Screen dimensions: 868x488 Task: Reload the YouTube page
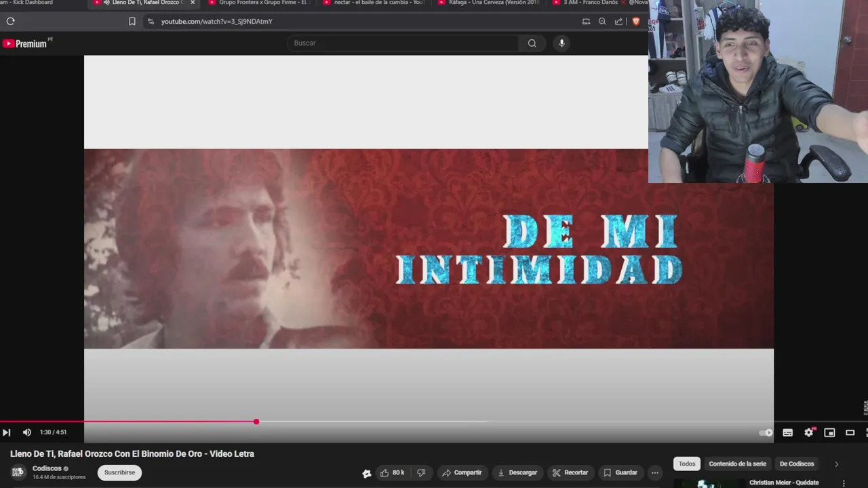point(10,21)
